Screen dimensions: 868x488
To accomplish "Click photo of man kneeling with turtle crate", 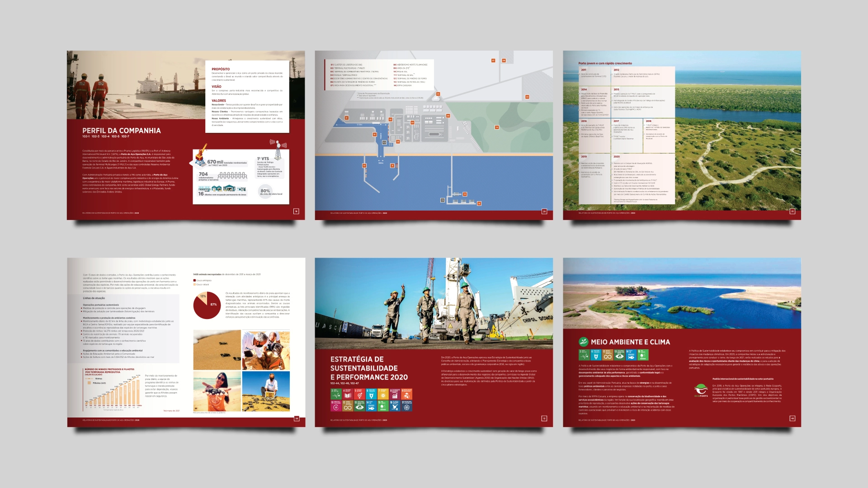I will click(x=266, y=391).
